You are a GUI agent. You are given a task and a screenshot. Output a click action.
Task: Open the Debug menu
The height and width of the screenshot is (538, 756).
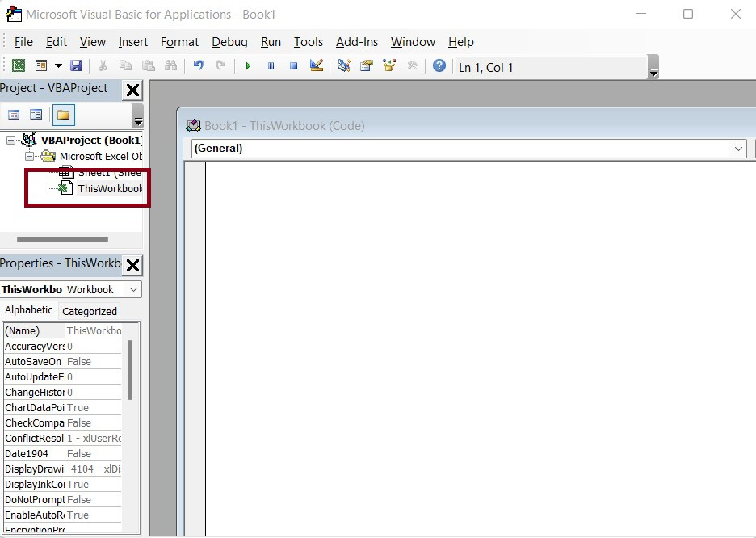[x=230, y=42]
